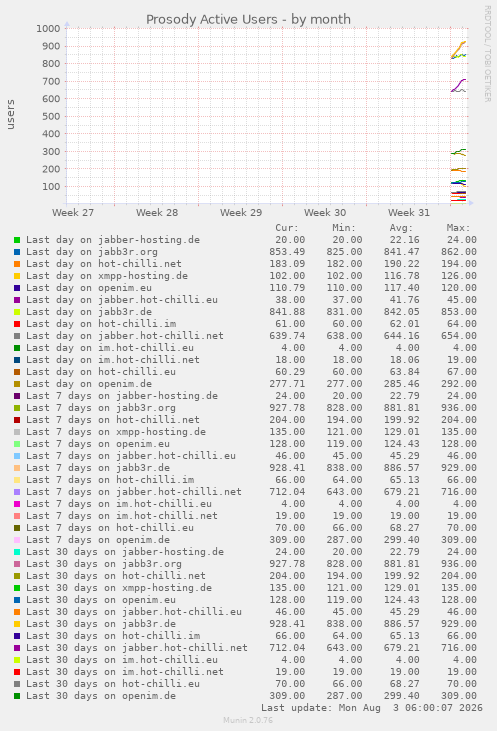
Task: Click the legend label Last 7 days on jabb3r.org
Action: (101, 408)
